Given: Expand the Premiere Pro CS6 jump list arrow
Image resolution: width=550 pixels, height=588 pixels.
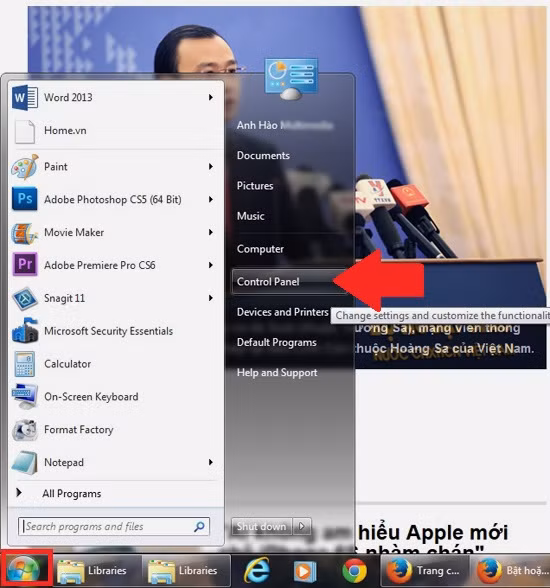Looking at the screenshot, I should (211, 265).
